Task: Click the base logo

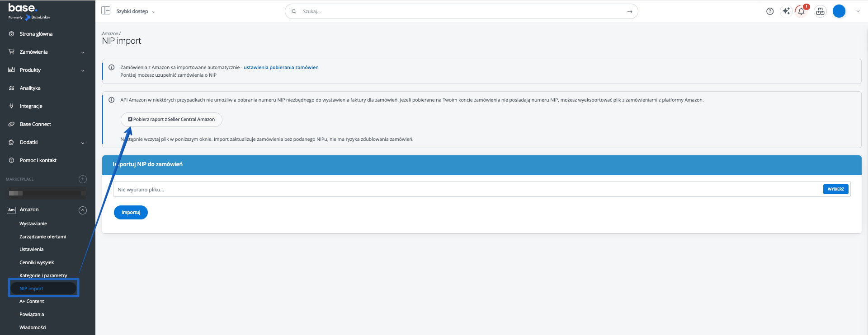Action: coord(23,8)
